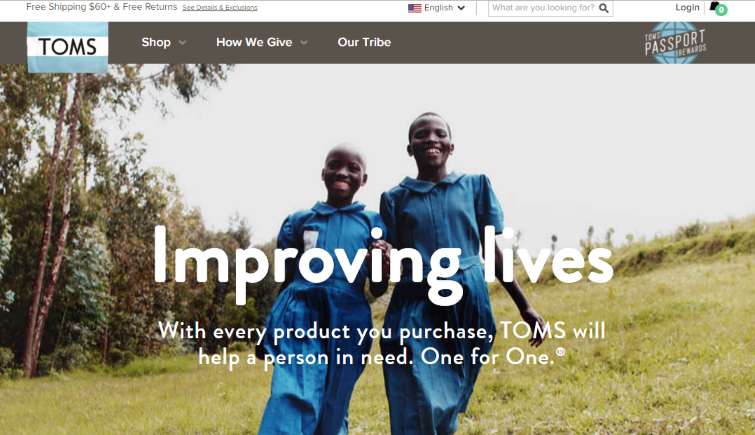Open the Shop menu

156,42
